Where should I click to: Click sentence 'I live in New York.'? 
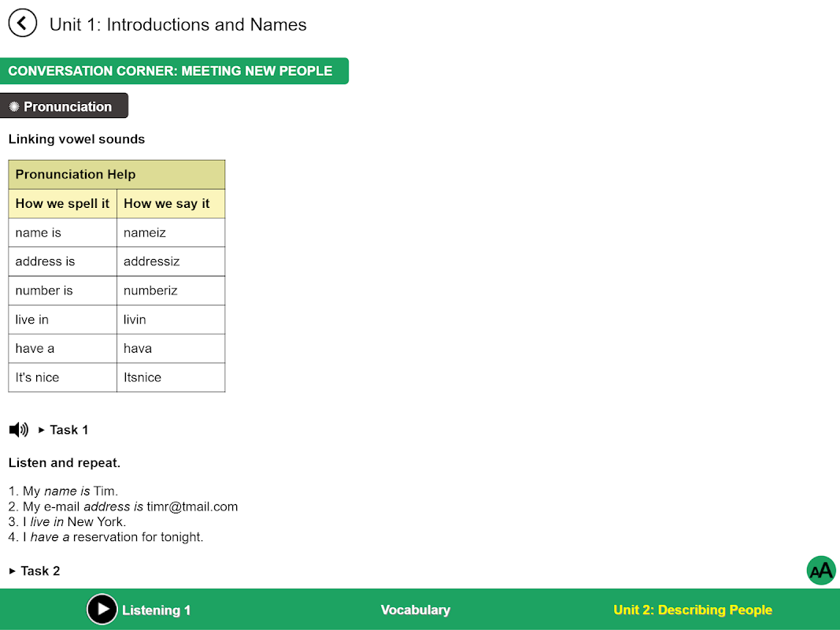coord(68,522)
